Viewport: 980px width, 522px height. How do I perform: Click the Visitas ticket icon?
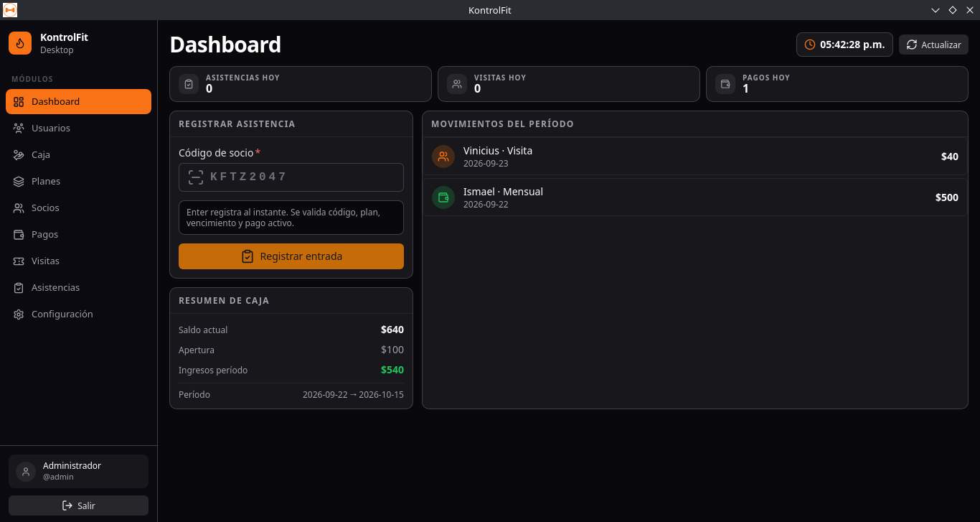(x=19, y=261)
